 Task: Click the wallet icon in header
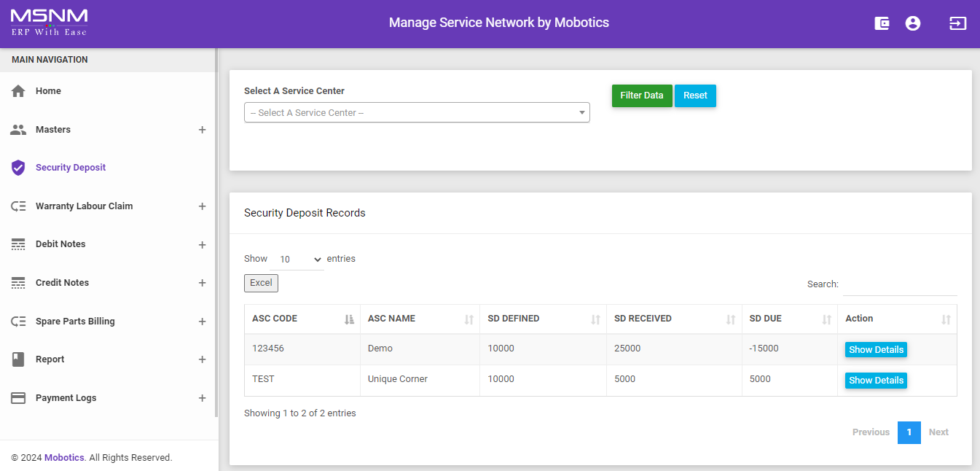pyautogui.click(x=882, y=23)
